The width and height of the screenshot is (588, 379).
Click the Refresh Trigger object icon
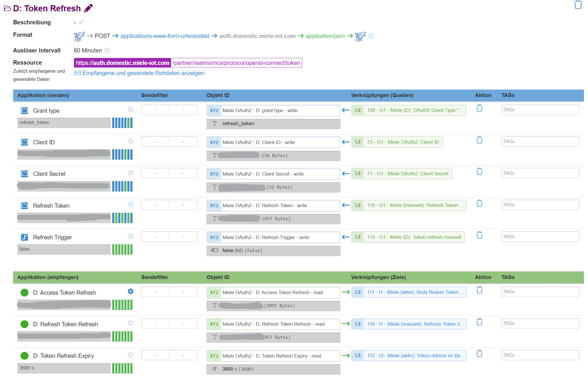[25, 237]
